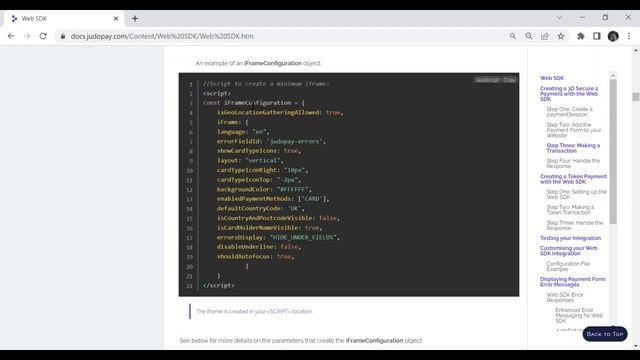
Task: Click page scrollbar down arrow
Action: [x=636, y=346]
